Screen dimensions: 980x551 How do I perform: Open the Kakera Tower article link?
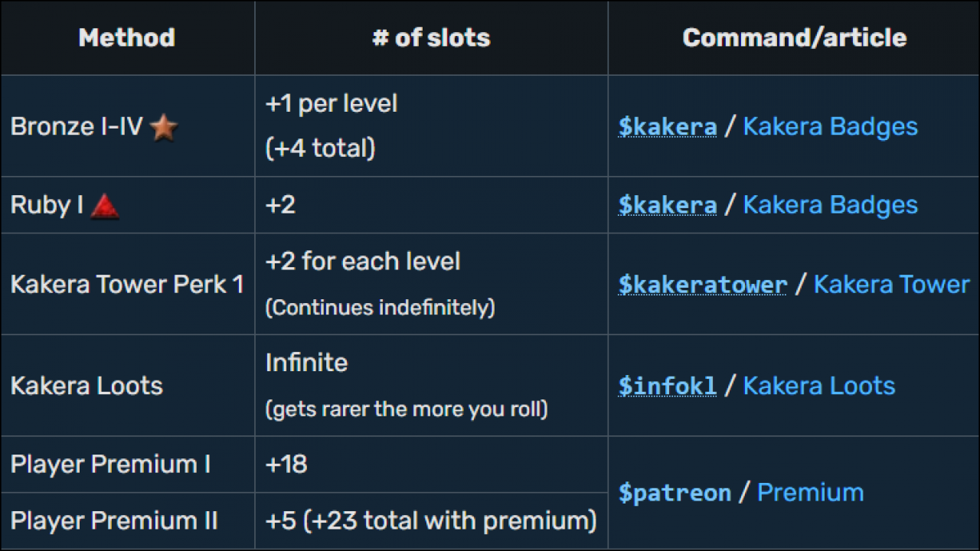click(x=891, y=285)
